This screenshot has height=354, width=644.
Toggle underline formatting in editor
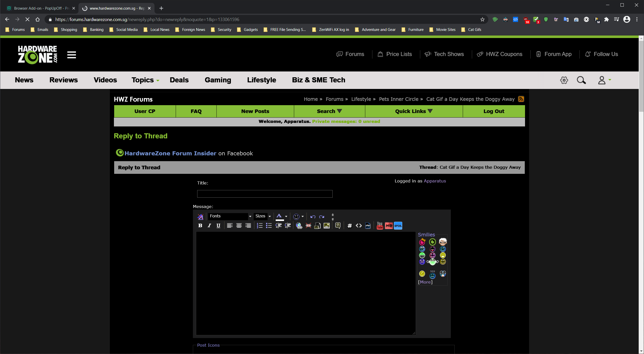coord(218,226)
